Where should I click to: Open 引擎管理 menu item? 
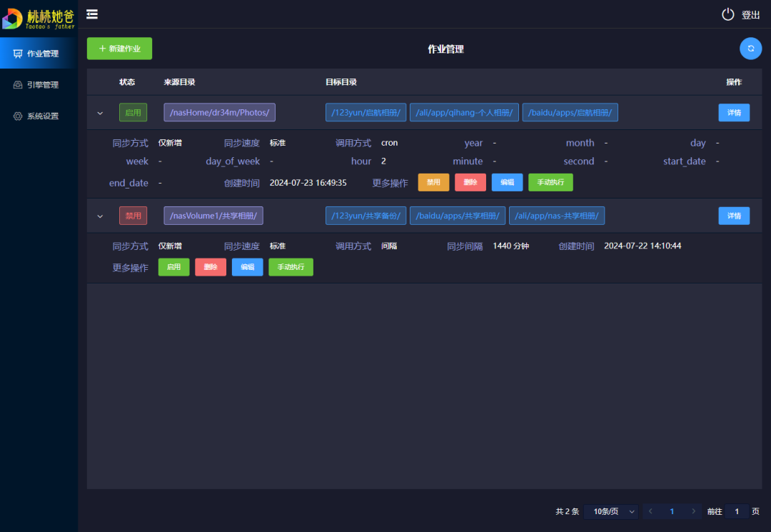(x=42, y=85)
